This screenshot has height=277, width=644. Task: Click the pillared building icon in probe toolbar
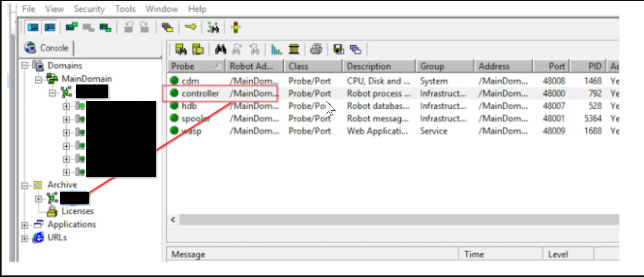coord(294,50)
